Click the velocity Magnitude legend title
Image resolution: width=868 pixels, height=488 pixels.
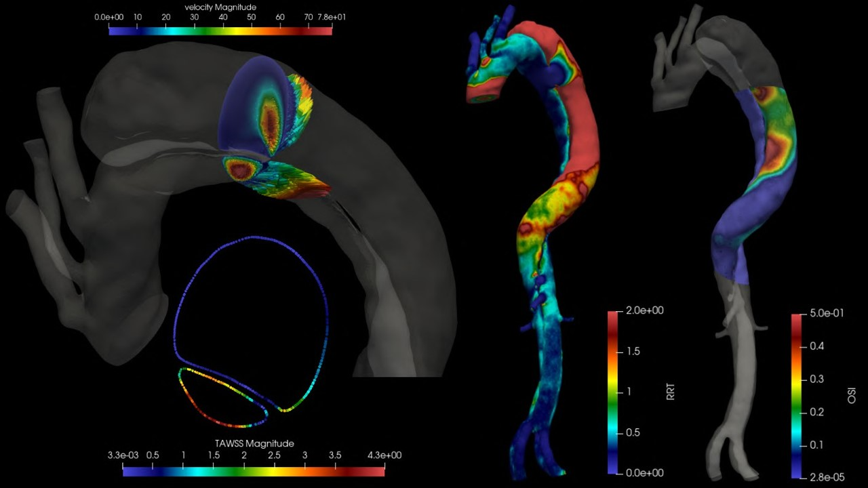point(220,7)
